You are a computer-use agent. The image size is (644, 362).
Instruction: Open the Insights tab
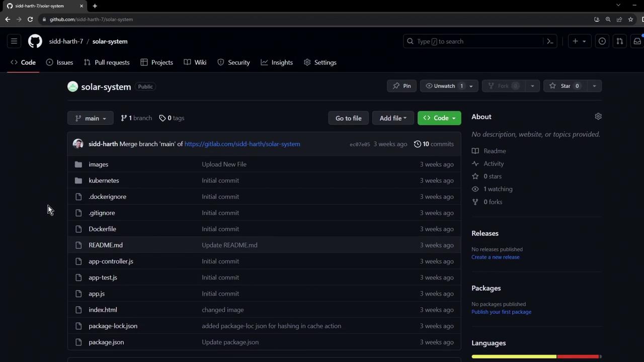click(277, 62)
